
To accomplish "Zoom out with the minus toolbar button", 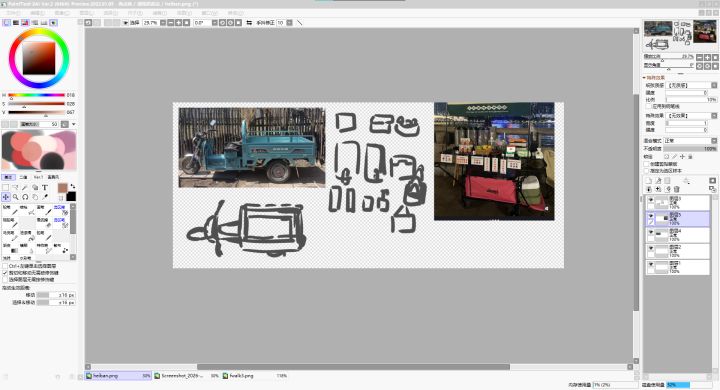I will tap(171, 23).
